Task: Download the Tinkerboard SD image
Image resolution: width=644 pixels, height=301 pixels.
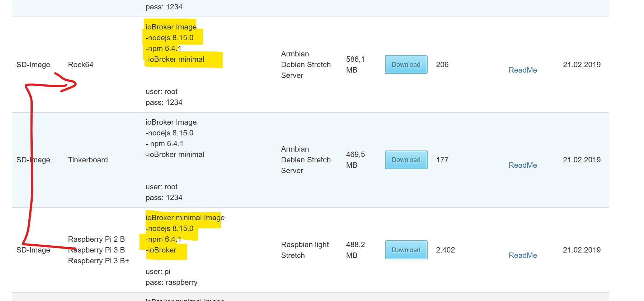Action: point(406,160)
